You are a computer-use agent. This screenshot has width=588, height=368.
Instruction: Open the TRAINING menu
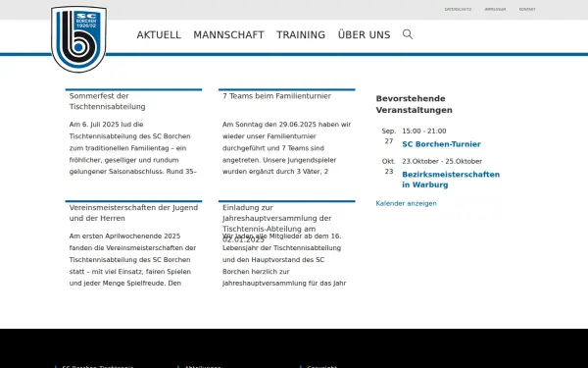click(301, 35)
